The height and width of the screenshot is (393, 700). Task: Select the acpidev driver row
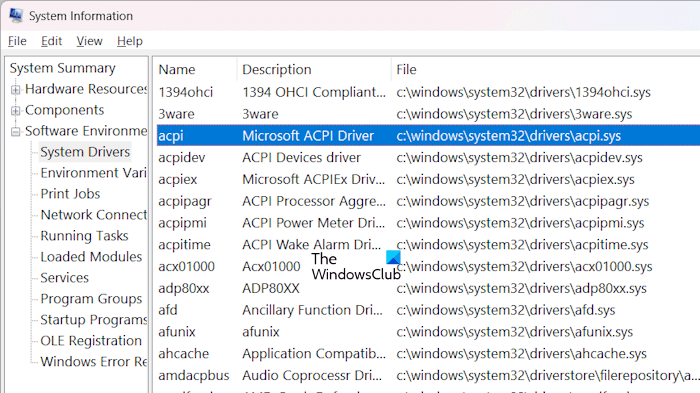point(428,158)
